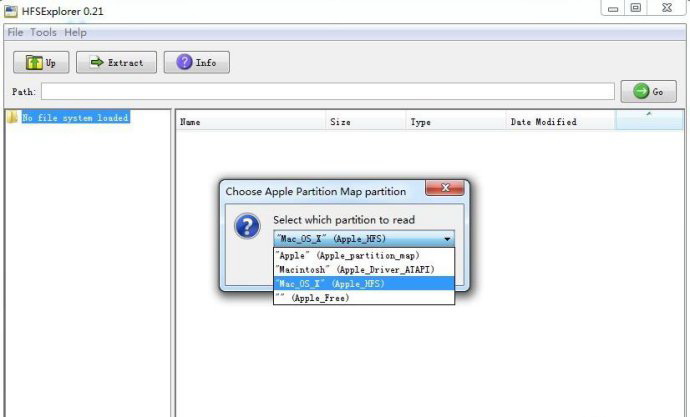Open the Info question mark button
The height and width of the screenshot is (417, 690).
196,62
